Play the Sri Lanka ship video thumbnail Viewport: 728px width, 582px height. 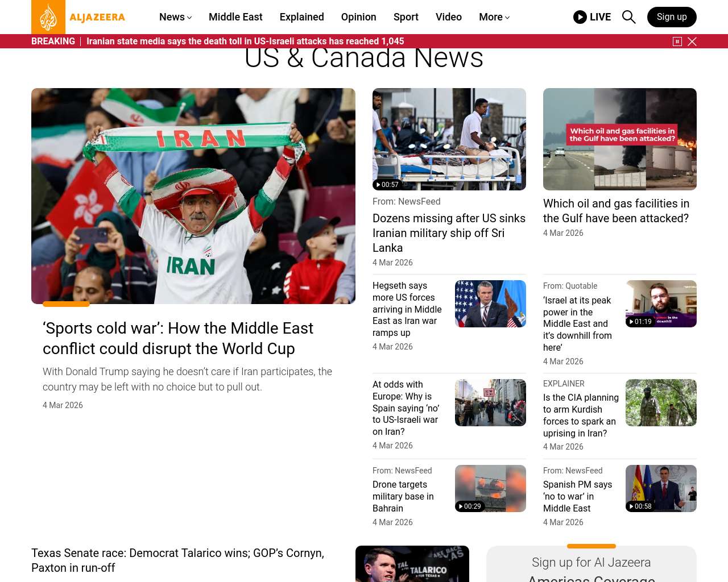(x=449, y=139)
